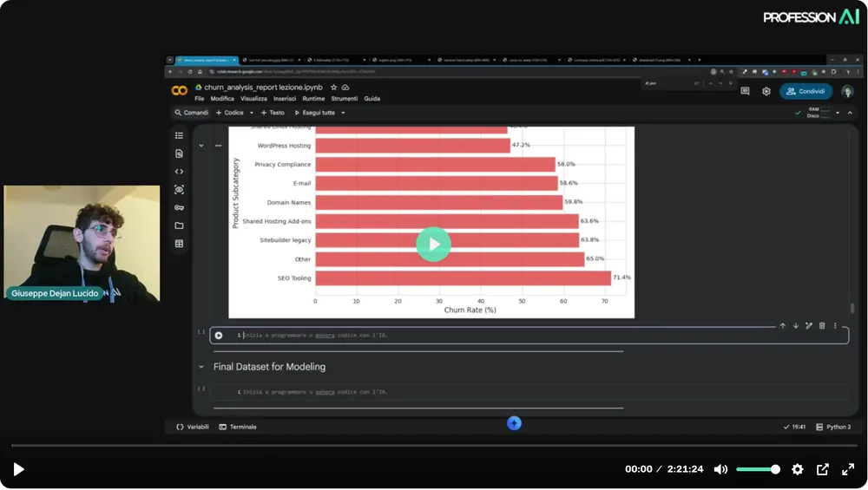The width and height of the screenshot is (868, 490).
Task: Reload the page with browser refresh icon
Action: 190,72
